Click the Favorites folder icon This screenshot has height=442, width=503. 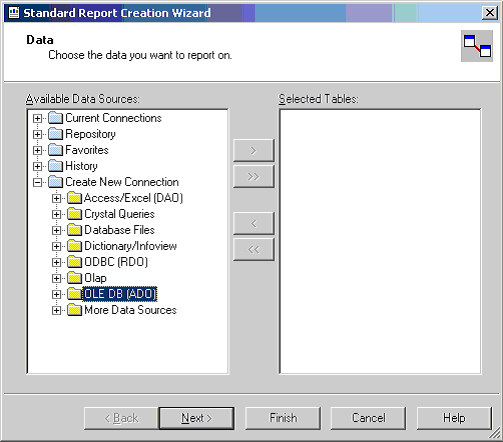55,150
